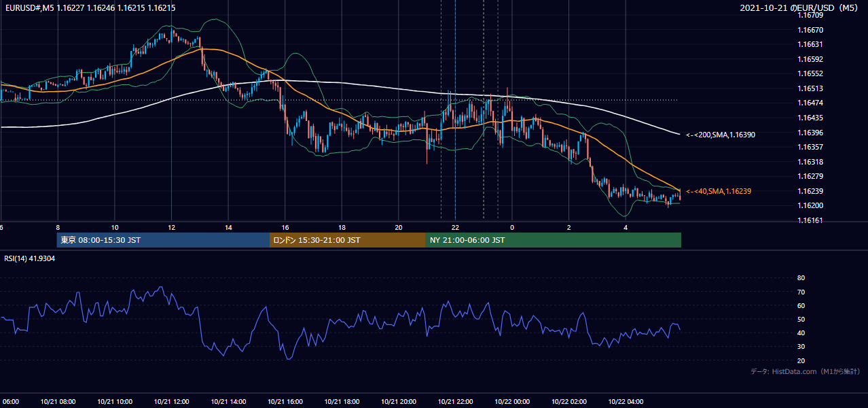Screen dimensions: 868x408
Task: Click price axis value 1.16396
Action: 811,133
